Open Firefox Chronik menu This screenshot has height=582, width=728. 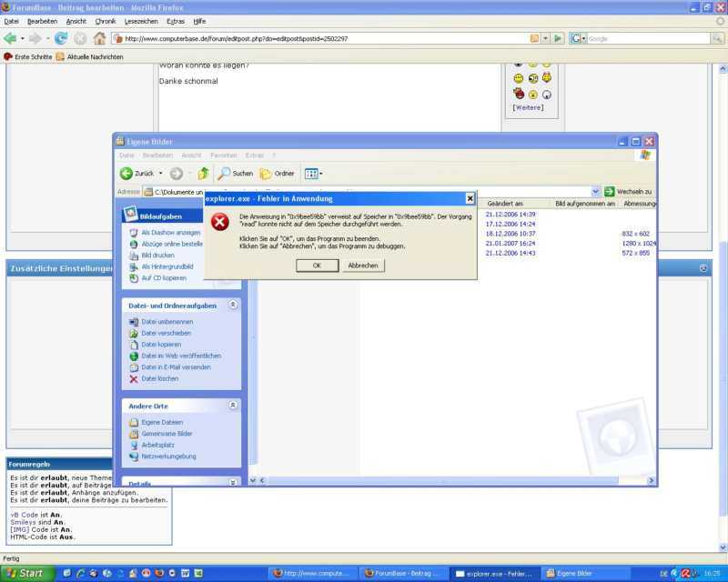106,21
